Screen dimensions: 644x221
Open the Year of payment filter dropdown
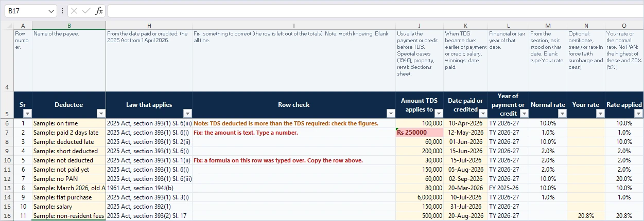pyautogui.click(x=524, y=114)
